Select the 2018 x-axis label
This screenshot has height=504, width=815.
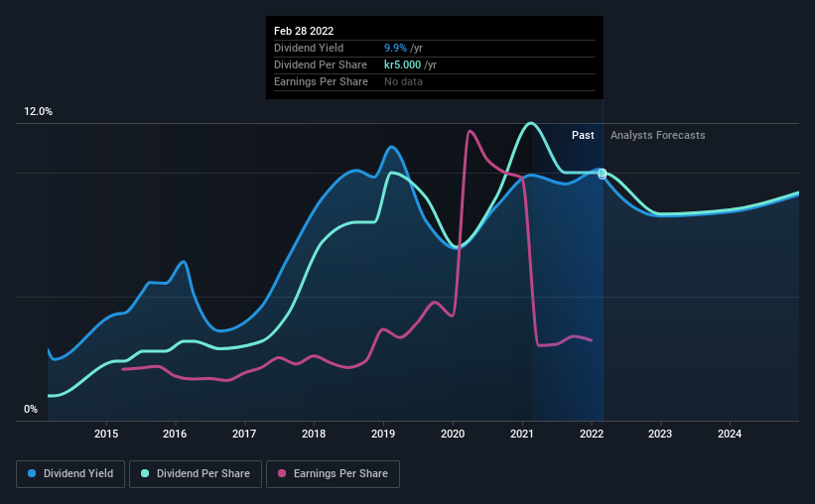tap(314, 434)
